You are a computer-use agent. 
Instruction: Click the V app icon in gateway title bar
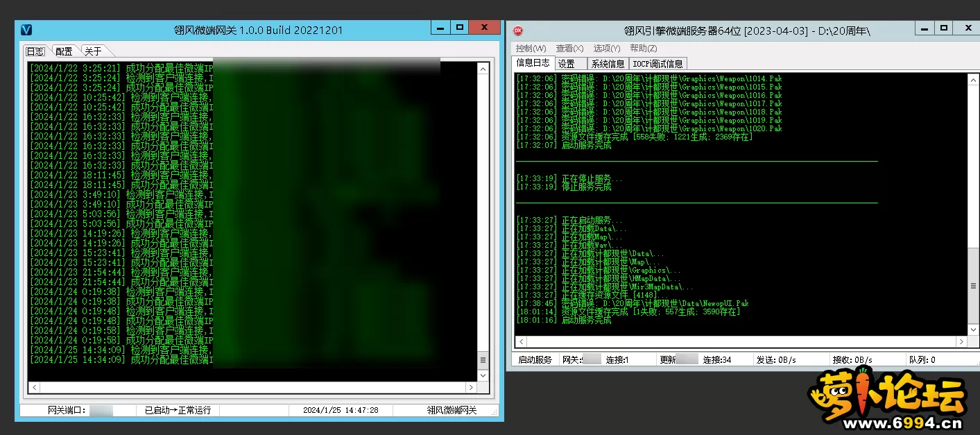click(x=26, y=30)
